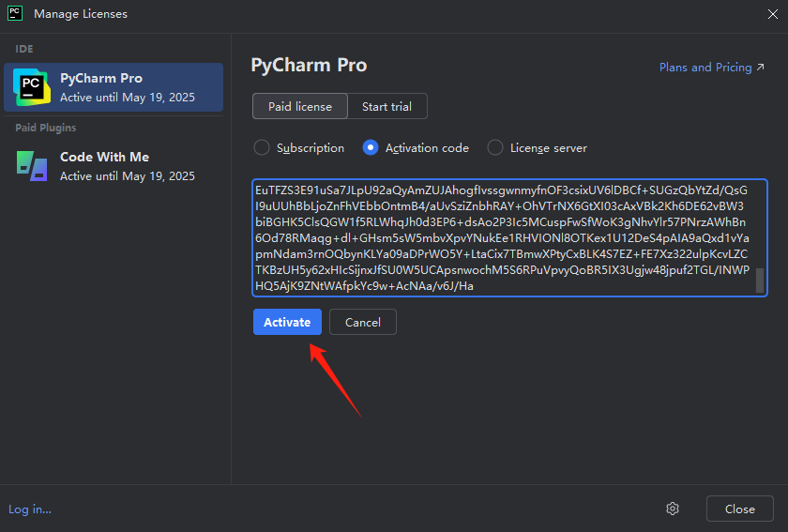Choose the Activation code radio option
788x532 pixels.
371,147
